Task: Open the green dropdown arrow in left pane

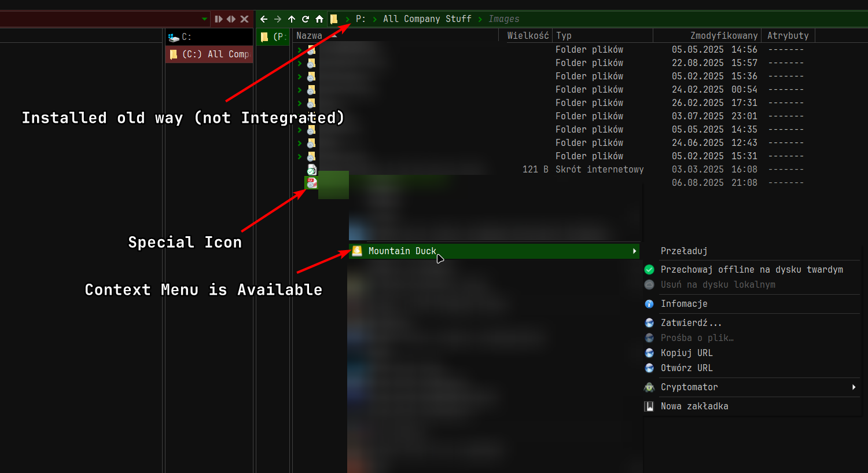Action: [x=204, y=19]
